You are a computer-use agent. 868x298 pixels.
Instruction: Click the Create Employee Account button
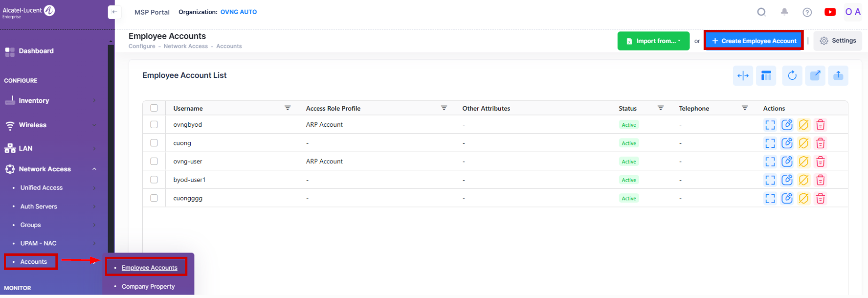pos(754,41)
